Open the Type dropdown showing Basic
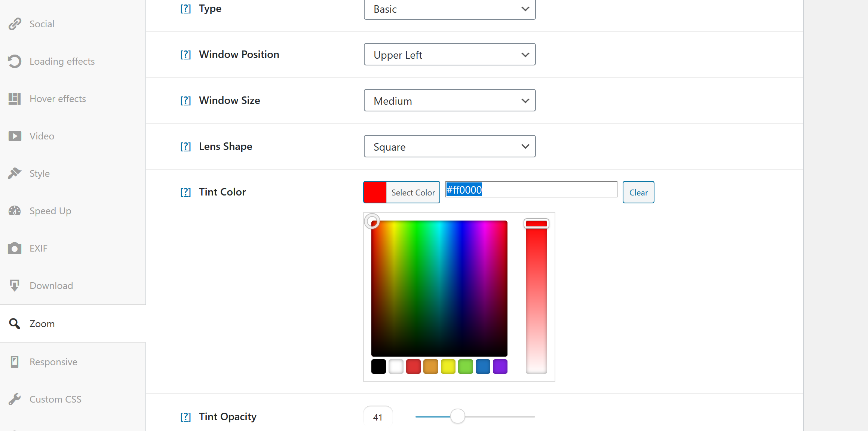 tap(450, 9)
